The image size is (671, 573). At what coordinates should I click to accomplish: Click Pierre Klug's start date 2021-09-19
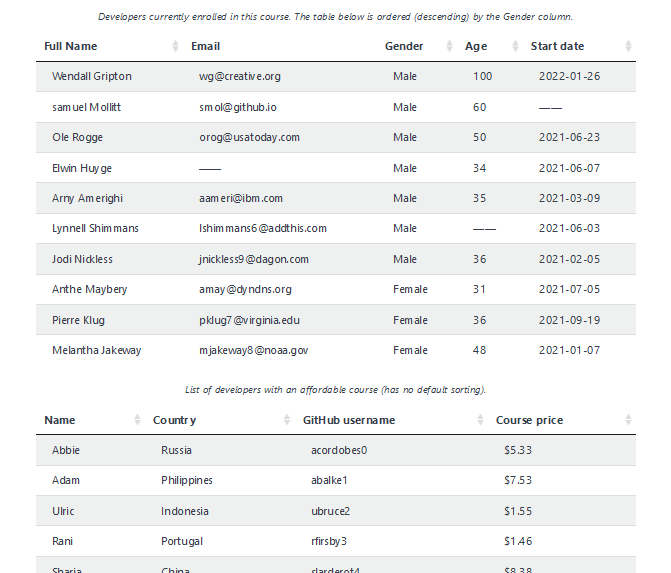click(x=569, y=321)
